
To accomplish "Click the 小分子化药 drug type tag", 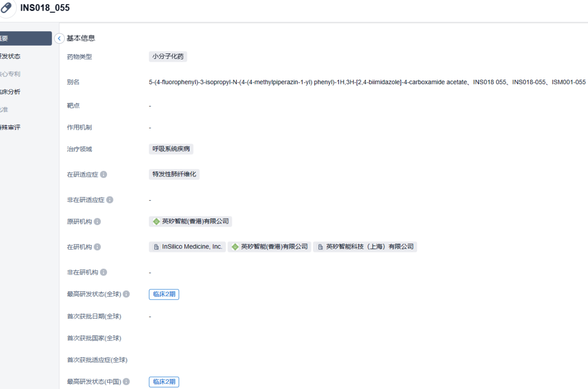I will 168,56.
